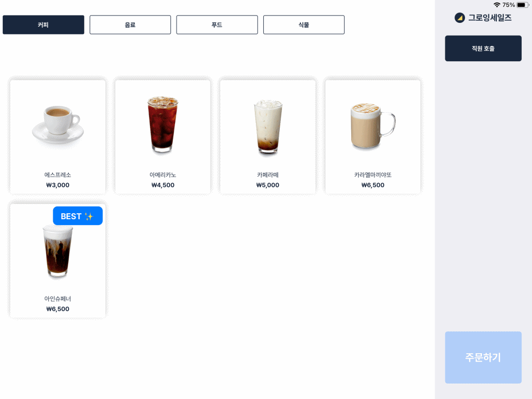Open the 푸드 category tab
Screen dimensions: 532x399
coord(217,25)
